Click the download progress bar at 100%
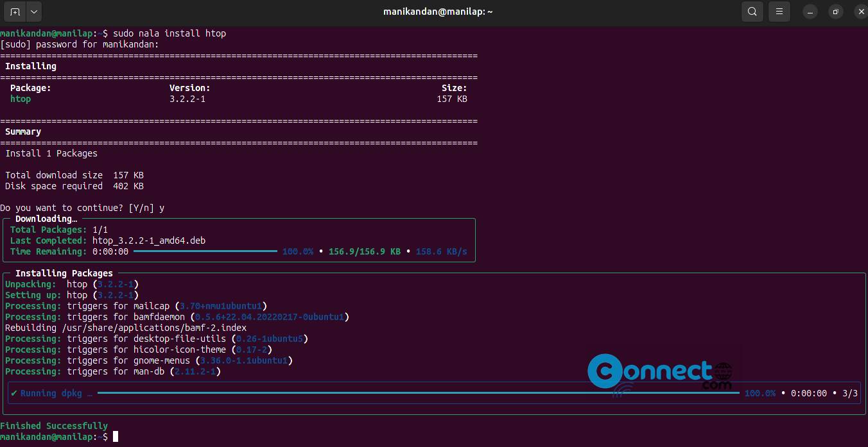Screen dimensions: 868x447 205,251
